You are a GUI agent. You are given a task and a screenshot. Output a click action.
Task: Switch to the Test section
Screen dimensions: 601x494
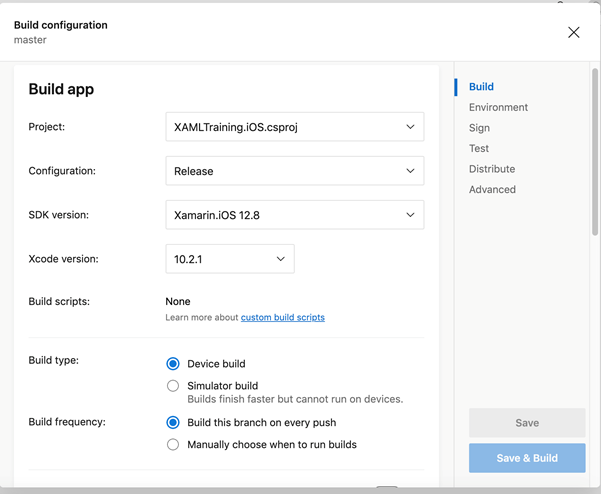click(x=479, y=148)
